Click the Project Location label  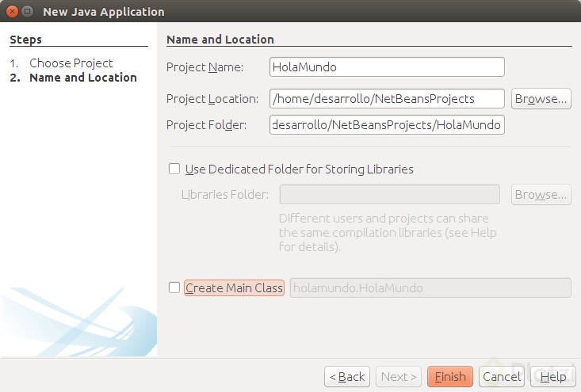pos(212,99)
